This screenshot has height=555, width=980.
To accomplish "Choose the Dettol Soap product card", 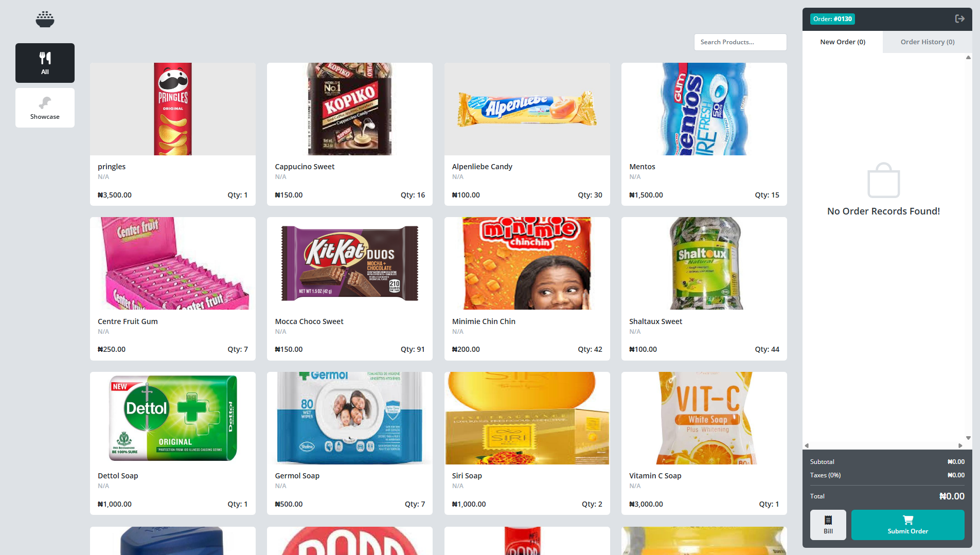I will [x=173, y=443].
